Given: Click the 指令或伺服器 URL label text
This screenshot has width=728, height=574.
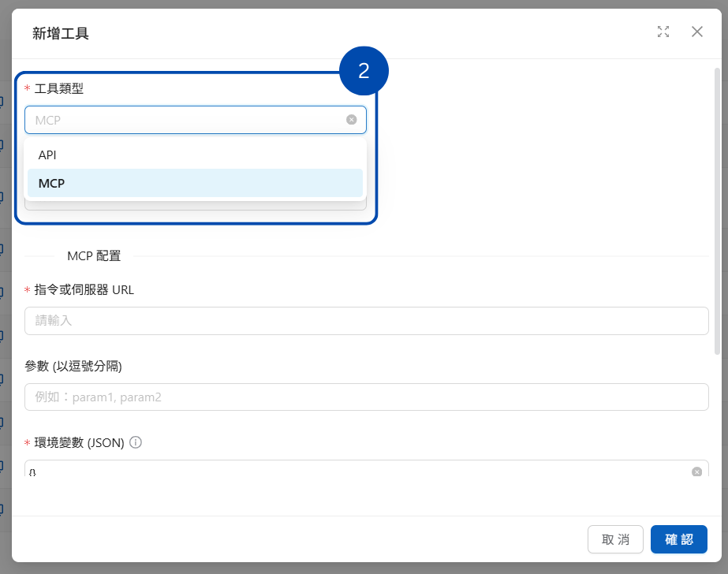Looking at the screenshot, I should coord(84,290).
